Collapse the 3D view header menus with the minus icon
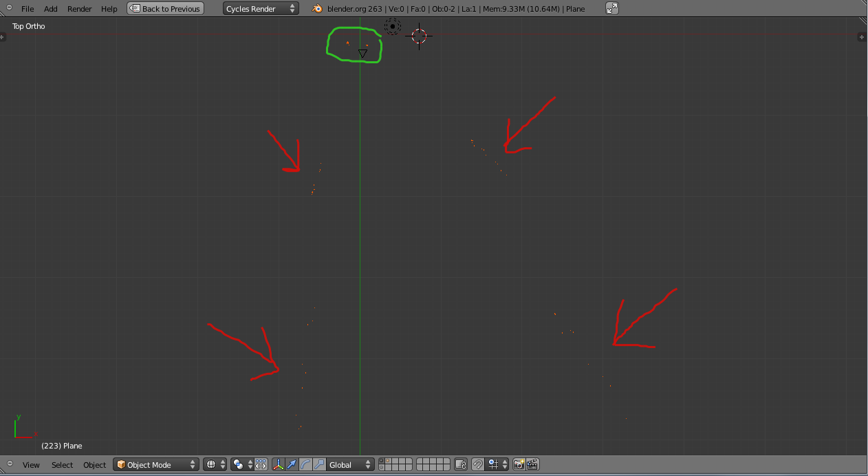The width and height of the screenshot is (868, 476). (x=10, y=464)
